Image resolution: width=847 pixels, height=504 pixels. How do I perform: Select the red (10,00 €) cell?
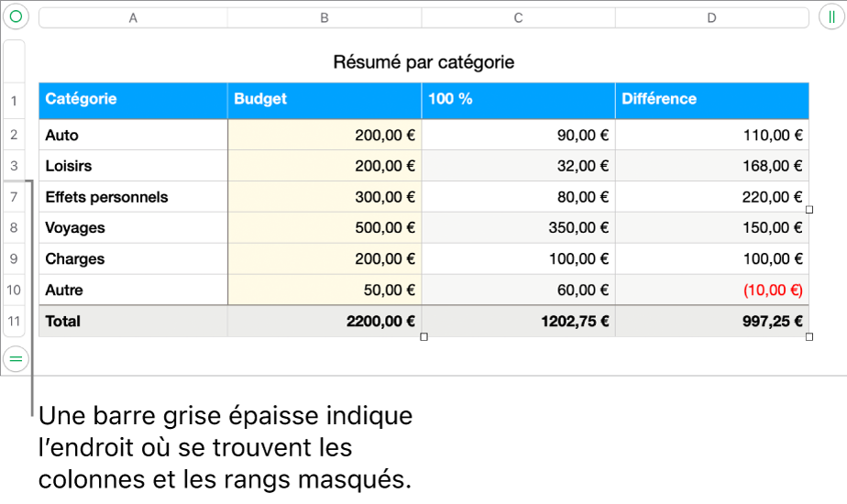(712, 290)
